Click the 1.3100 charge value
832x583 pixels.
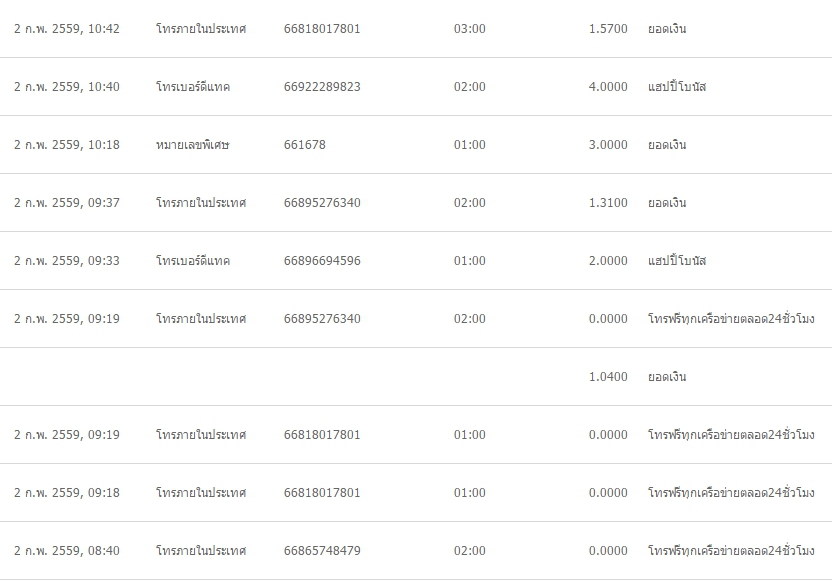(x=608, y=203)
